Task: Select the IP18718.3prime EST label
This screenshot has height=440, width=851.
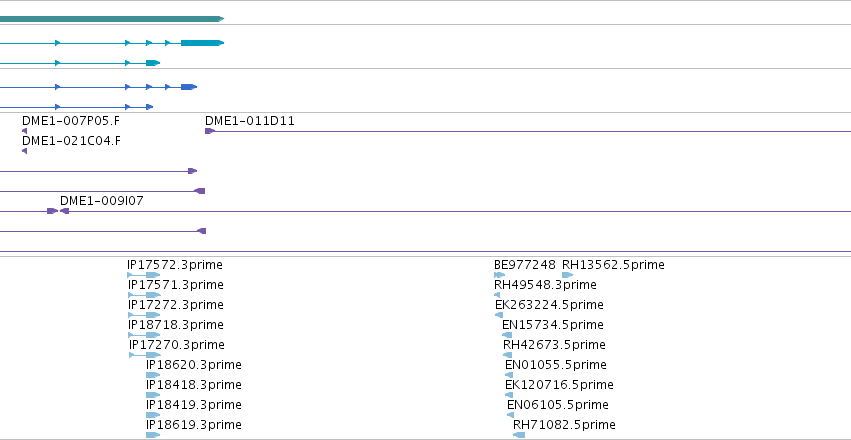Action: point(175,325)
